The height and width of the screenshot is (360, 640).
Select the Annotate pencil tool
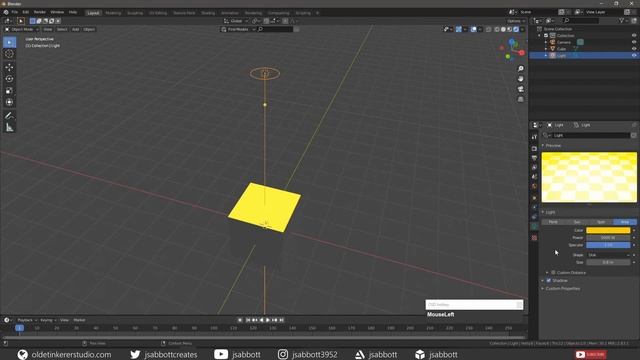(9, 116)
